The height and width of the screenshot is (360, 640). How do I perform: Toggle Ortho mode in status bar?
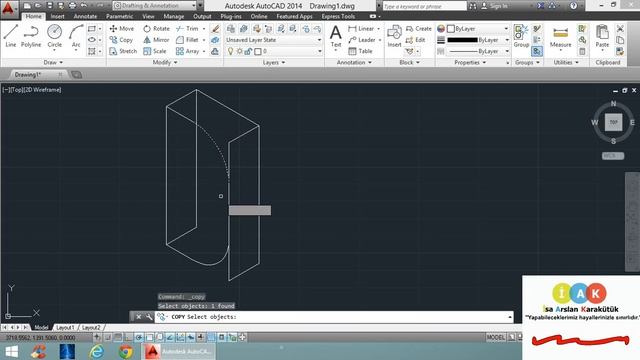pyautogui.click(x=128, y=337)
